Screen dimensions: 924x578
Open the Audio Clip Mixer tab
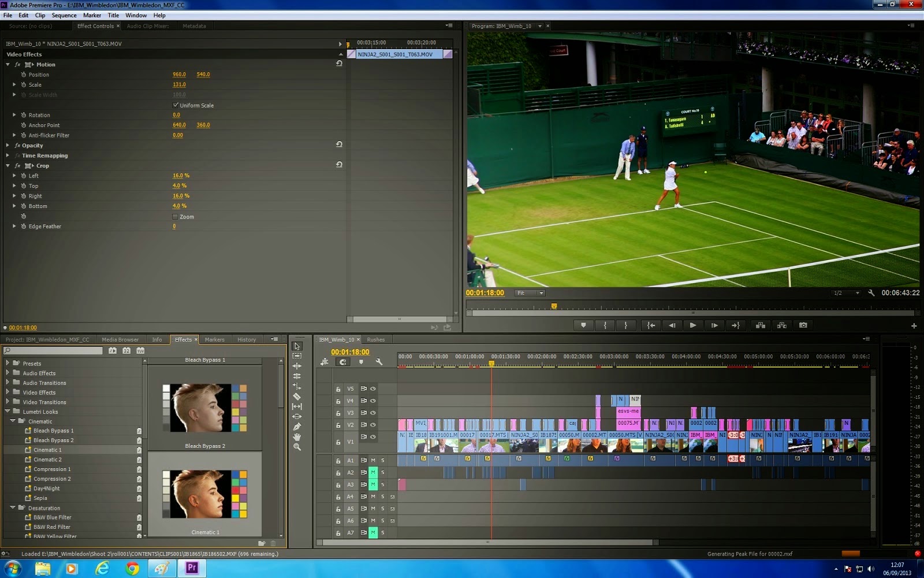148,26
